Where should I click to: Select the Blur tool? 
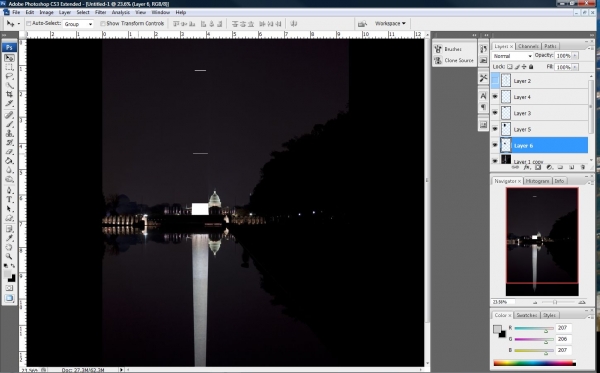pos(9,170)
